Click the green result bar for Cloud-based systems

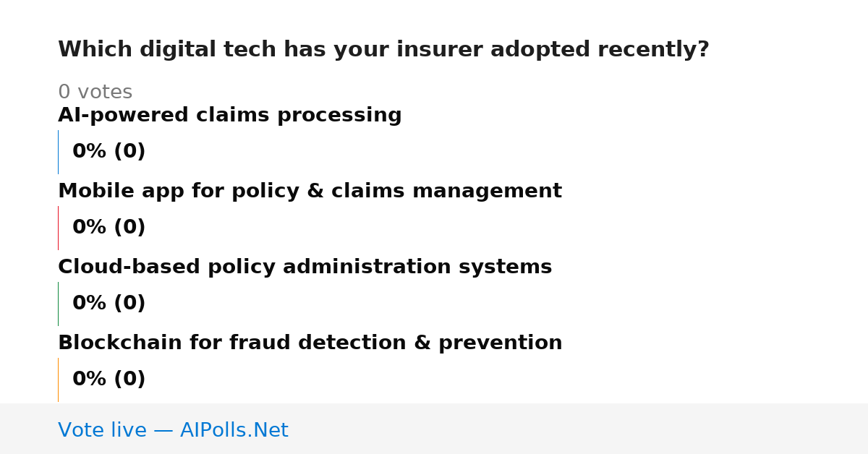tap(58, 304)
